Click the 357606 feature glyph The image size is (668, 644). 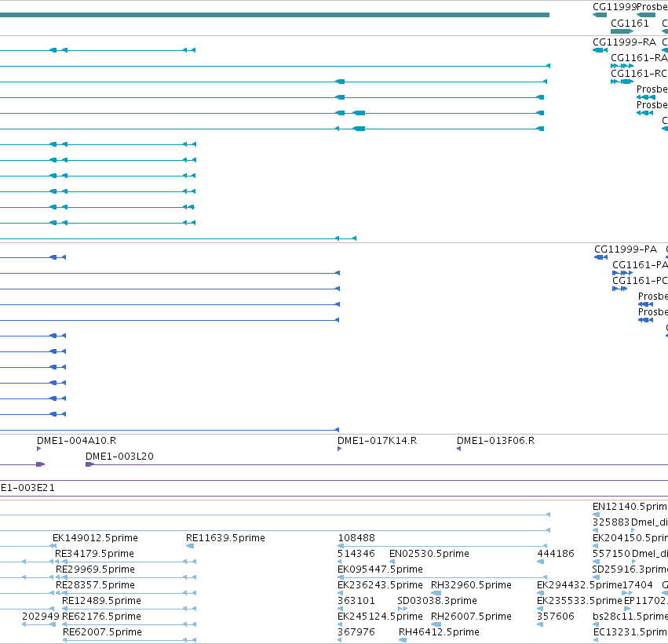click(540, 624)
